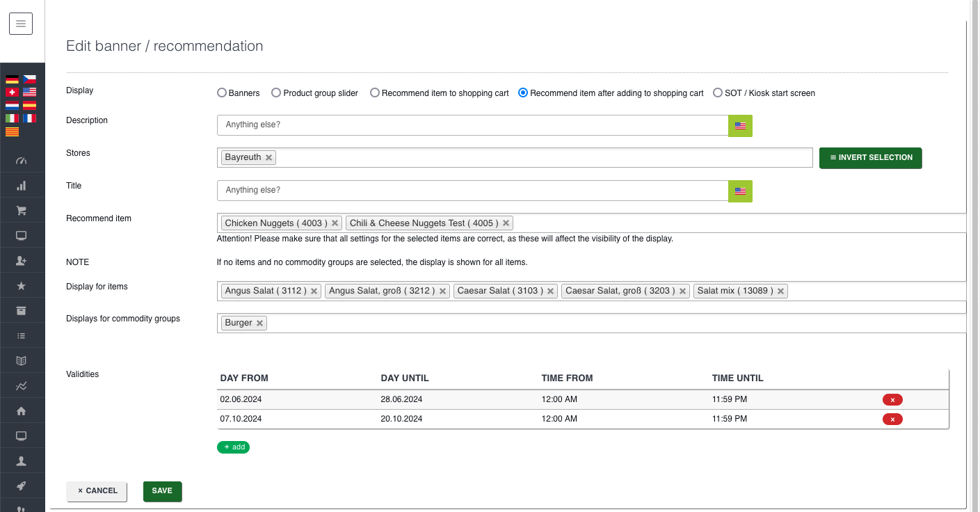Screen dimensions: 980x512
Task: Open the Stores multi-select field
Action: [x=515, y=157]
